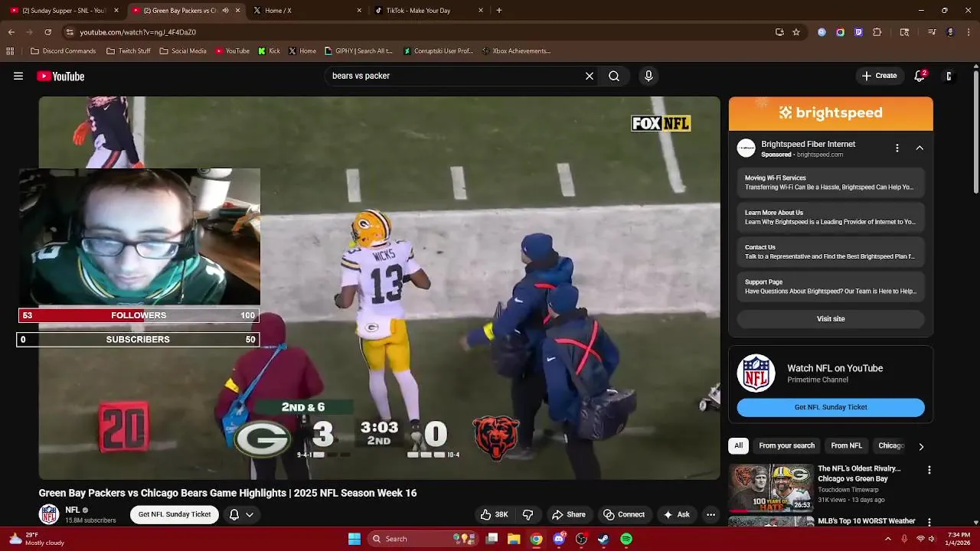Open the Chrome three-dot menu
Image resolution: width=980 pixels, height=551 pixels.
[x=969, y=32]
